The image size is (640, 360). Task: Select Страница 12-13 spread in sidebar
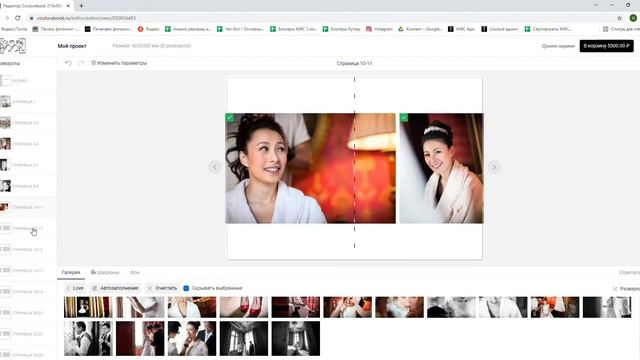(x=27, y=228)
